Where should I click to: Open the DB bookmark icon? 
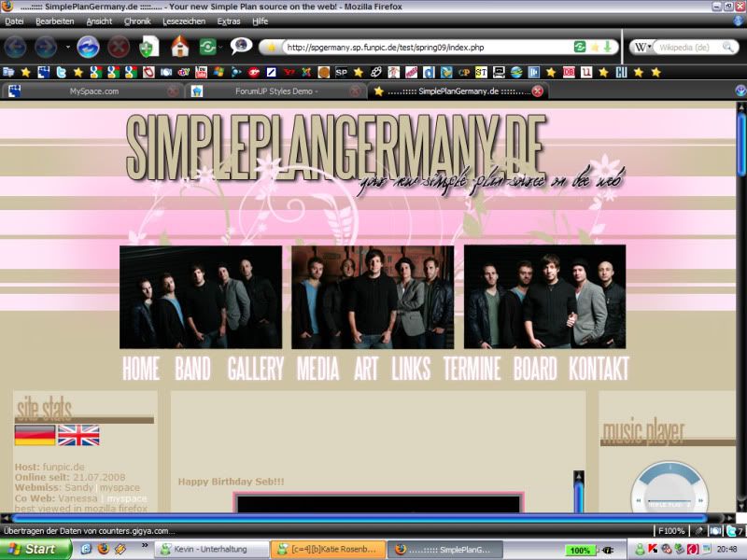[x=569, y=73]
